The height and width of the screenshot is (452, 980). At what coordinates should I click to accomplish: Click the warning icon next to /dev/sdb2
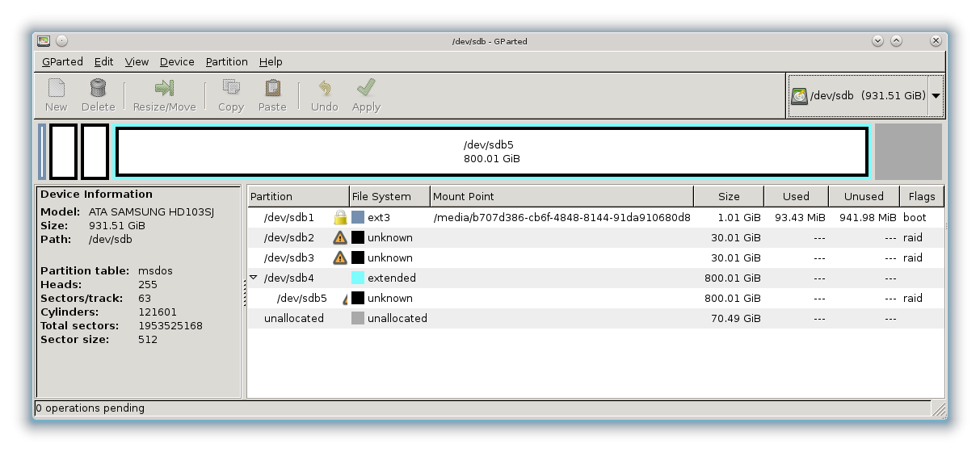(x=340, y=238)
